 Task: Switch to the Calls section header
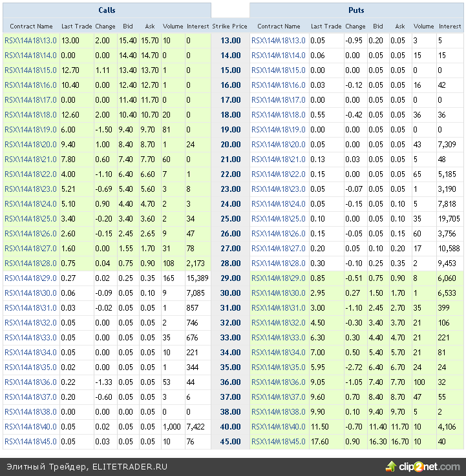[x=107, y=10]
